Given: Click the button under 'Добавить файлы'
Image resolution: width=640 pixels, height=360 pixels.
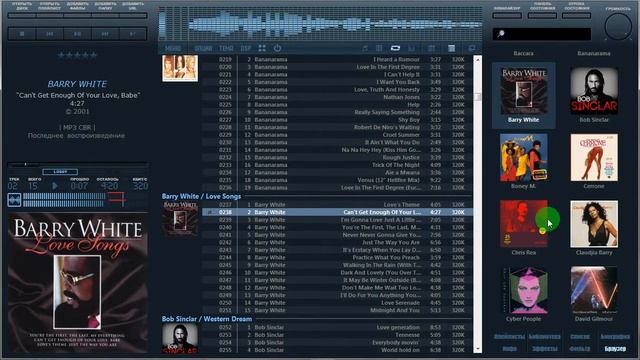Looking at the screenshot, I should pos(77,16).
